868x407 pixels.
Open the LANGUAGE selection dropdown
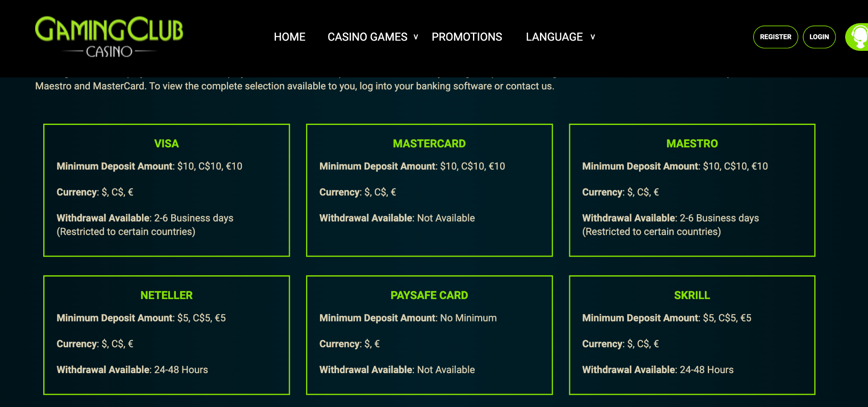(554, 37)
